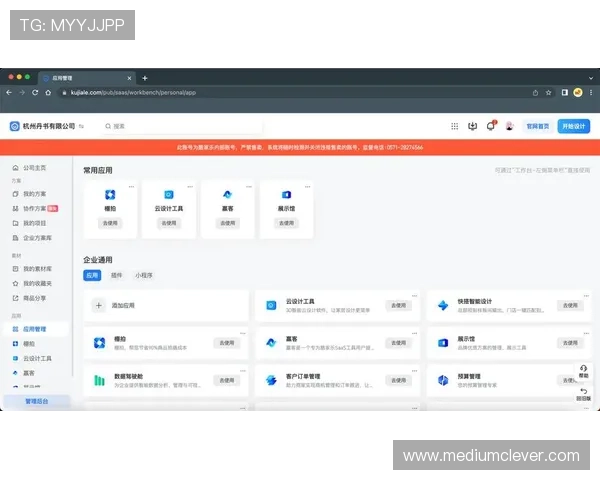Image resolution: width=600 pixels, height=480 pixels.
Task: Click the 酷拍 app icon in 常用应用
Action: tap(110, 194)
